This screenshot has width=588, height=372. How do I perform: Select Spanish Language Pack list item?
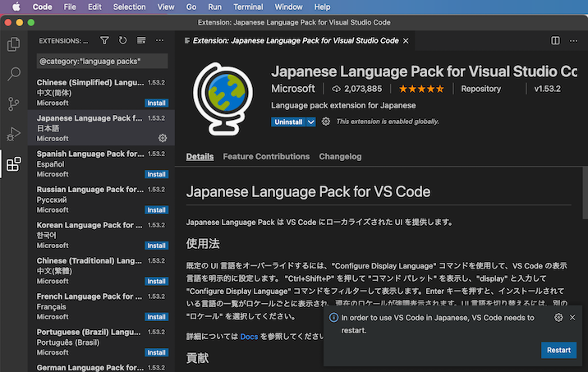(101, 163)
